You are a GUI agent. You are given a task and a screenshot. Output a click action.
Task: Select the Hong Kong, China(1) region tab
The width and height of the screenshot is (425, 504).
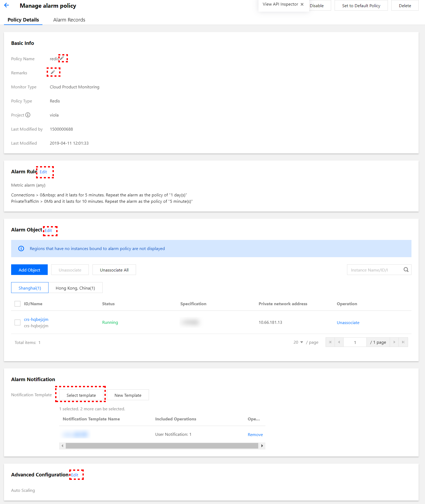pyautogui.click(x=75, y=288)
